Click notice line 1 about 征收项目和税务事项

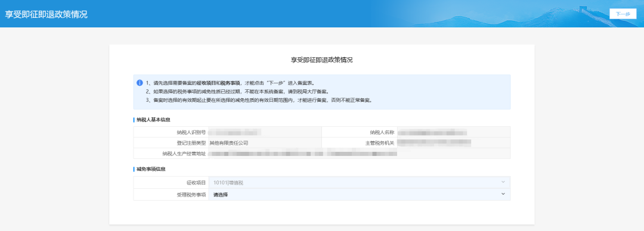tap(230, 83)
